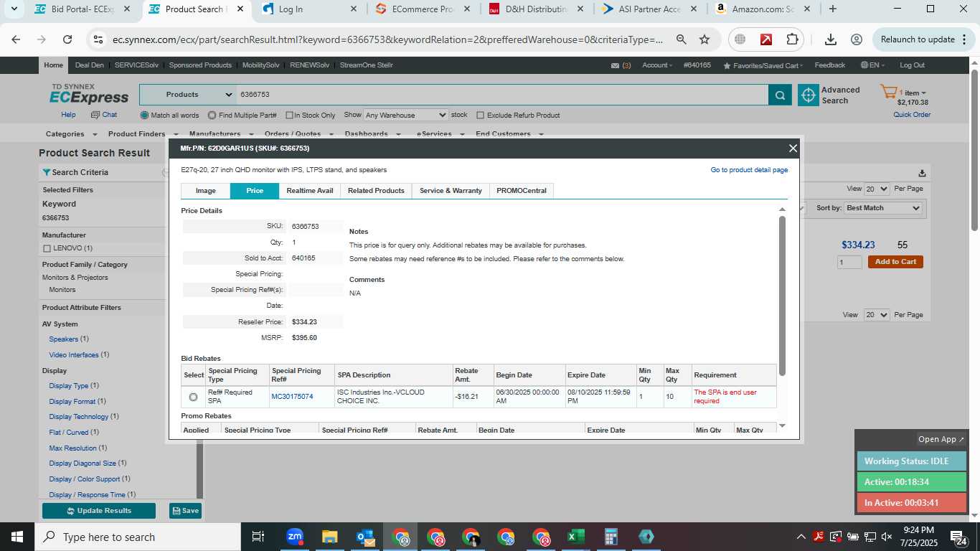Click the Quick Order link
The width and height of the screenshot is (980, 551).
(x=912, y=115)
